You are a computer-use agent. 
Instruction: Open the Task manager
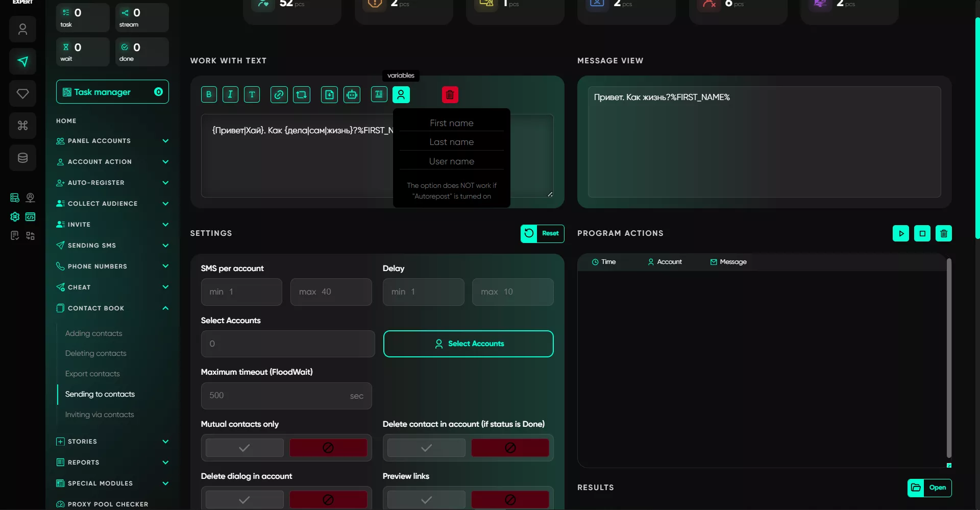click(x=112, y=92)
